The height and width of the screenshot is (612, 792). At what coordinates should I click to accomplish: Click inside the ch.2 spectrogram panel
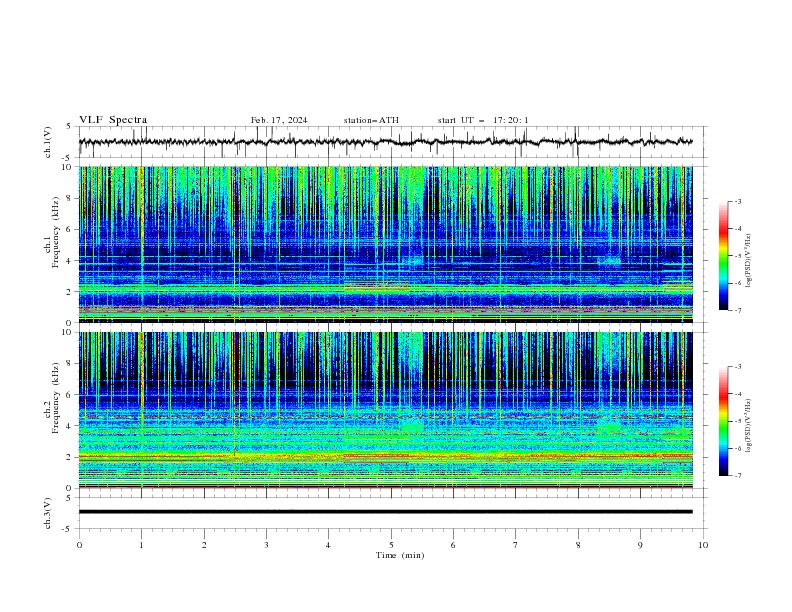click(385, 410)
